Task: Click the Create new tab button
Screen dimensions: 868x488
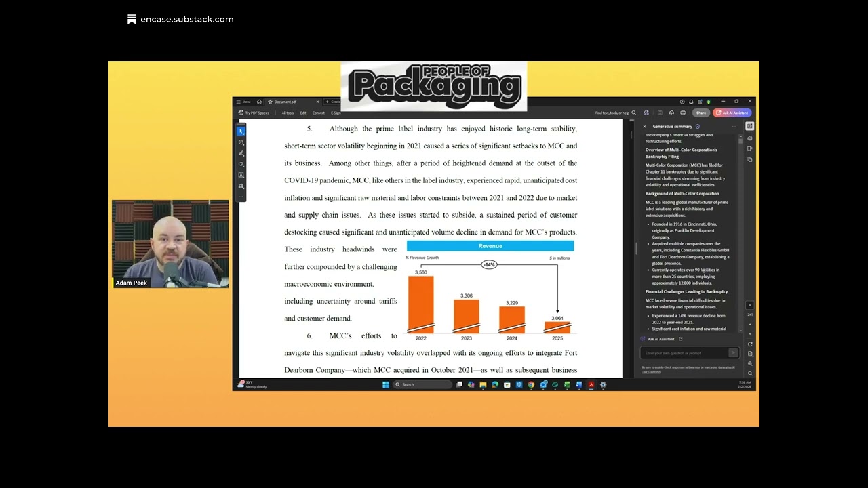Action: (x=332, y=102)
